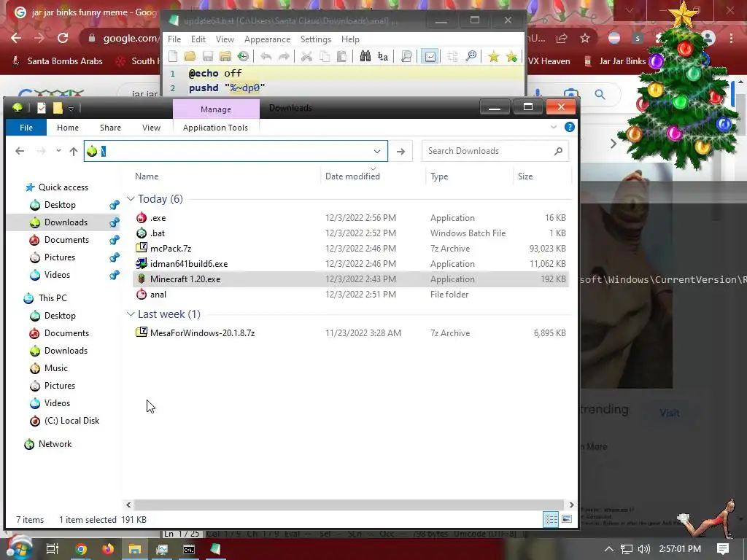Image resolution: width=747 pixels, height=560 pixels.
Task: Toggle Word Wrap in Notepad3 toolbar
Action: tap(430, 57)
